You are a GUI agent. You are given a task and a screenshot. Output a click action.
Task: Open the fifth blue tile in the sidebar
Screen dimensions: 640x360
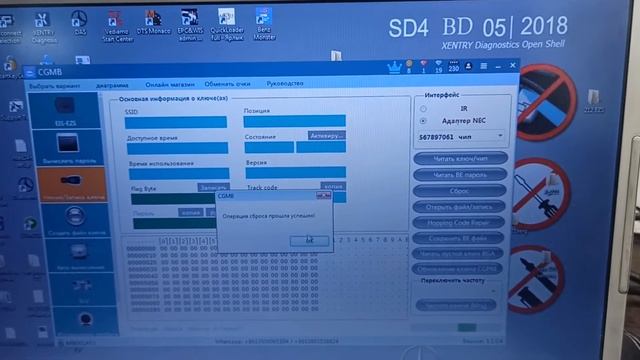click(79, 256)
